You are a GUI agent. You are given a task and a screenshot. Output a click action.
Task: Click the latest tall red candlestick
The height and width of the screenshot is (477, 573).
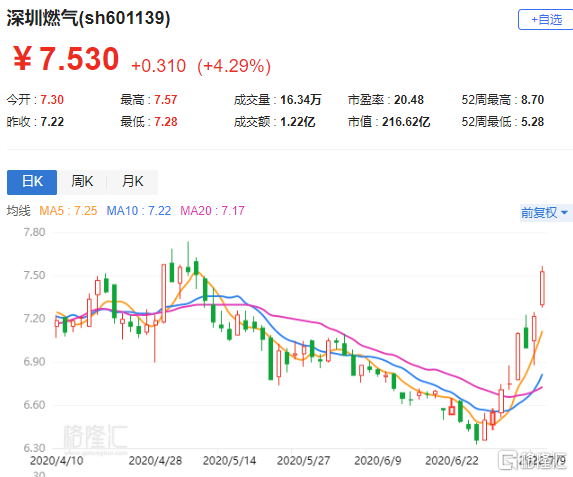(542, 288)
